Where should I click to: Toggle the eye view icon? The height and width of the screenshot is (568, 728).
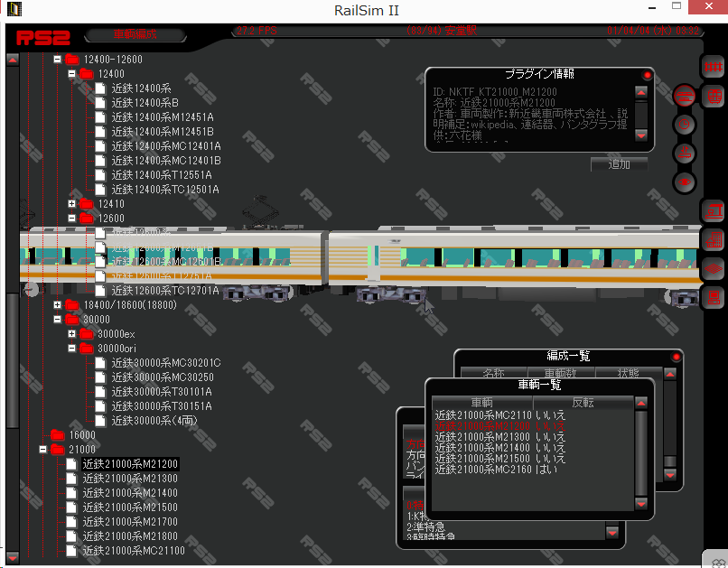[x=685, y=182]
